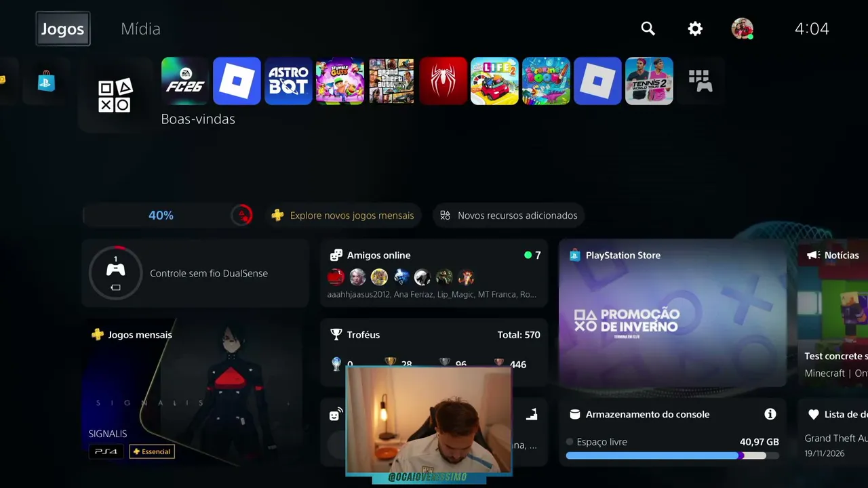Click the Total: 570 trophies text
This screenshot has height=488, width=868.
click(519, 335)
